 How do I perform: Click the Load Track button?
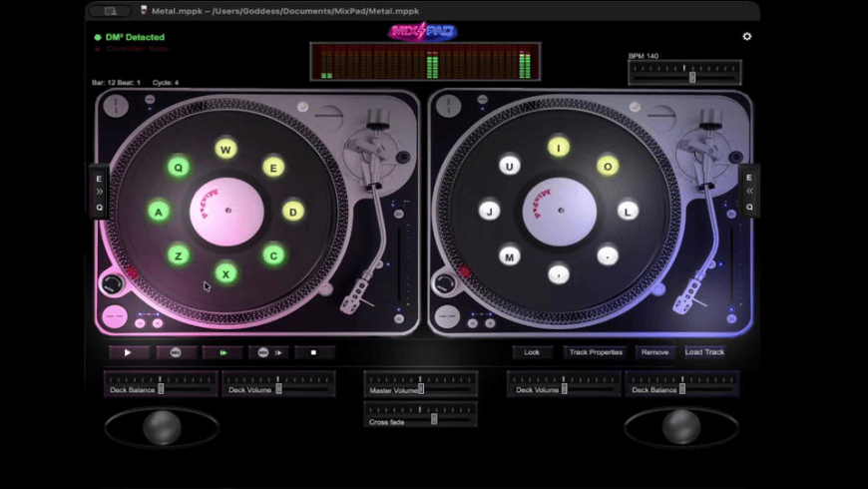704,352
